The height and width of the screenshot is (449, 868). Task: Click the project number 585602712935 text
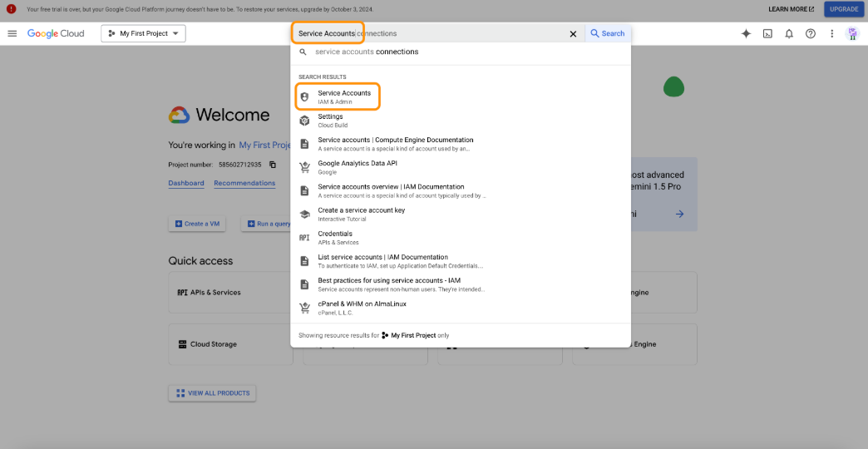[240, 165]
